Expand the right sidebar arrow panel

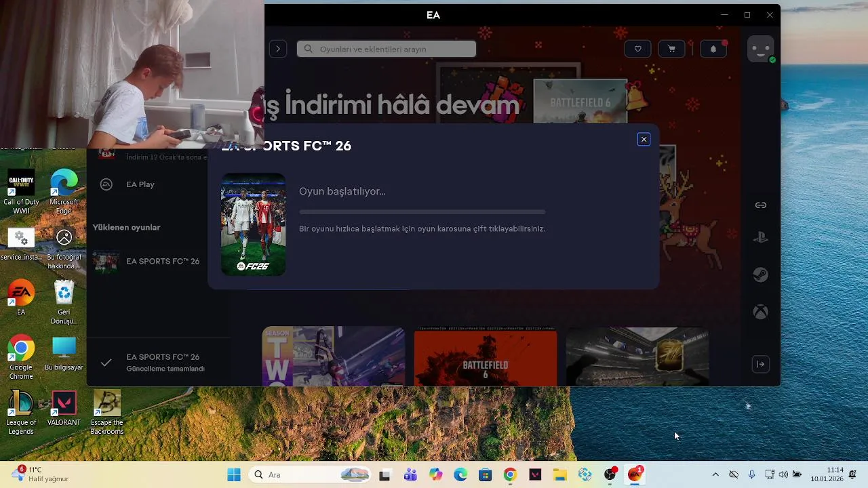pos(761,364)
